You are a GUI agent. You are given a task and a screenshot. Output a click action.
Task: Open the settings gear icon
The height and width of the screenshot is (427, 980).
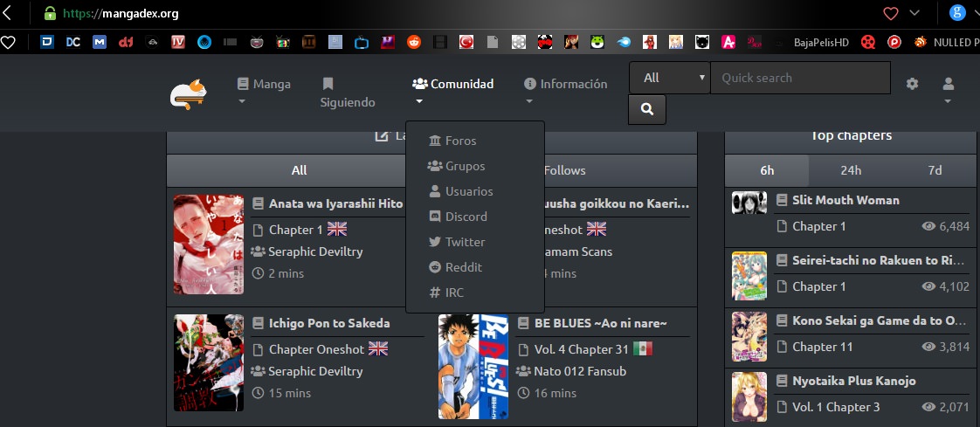point(912,84)
